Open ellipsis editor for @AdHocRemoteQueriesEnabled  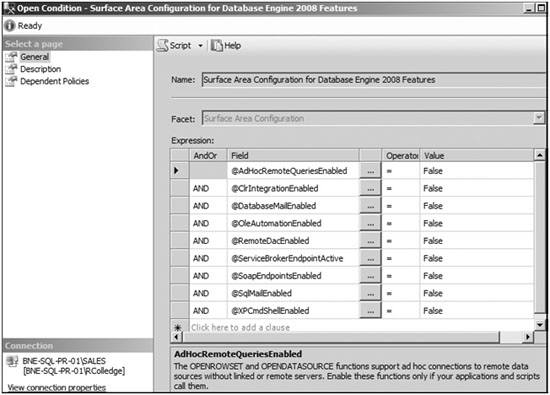370,171
